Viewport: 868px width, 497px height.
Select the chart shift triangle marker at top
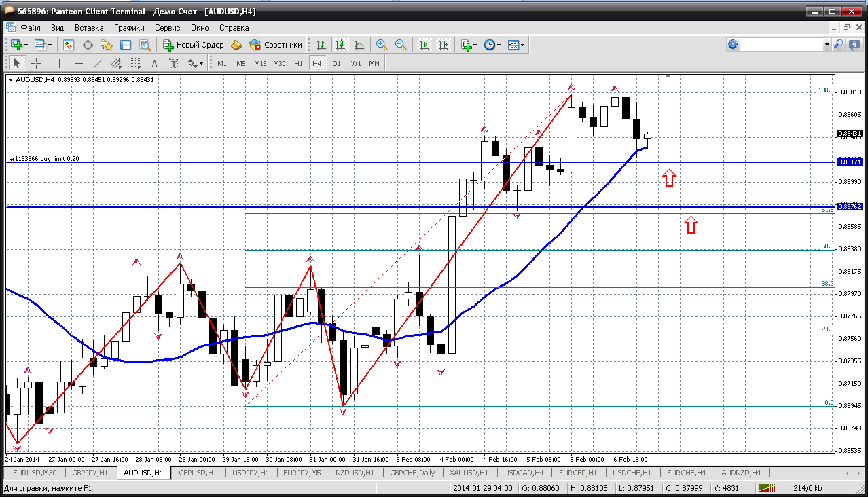tap(668, 76)
